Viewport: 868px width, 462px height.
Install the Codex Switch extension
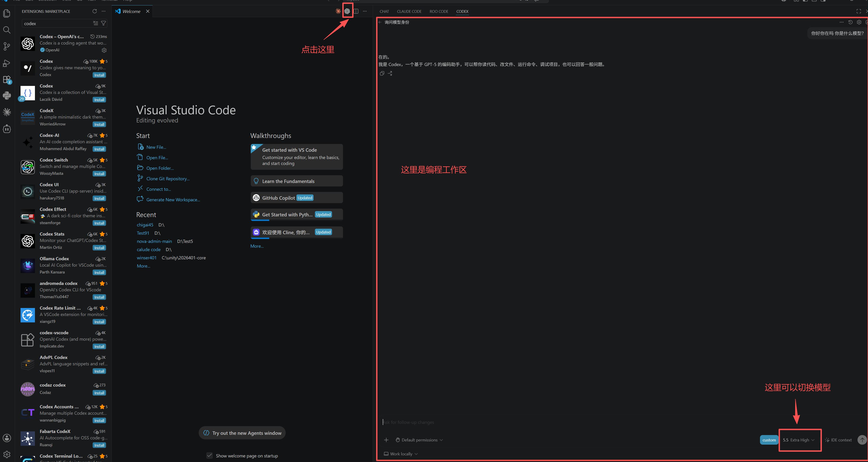(99, 174)
